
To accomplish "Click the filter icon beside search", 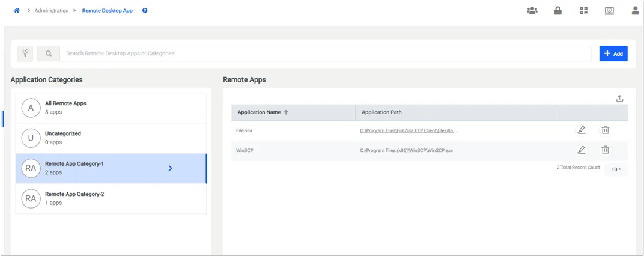I will tap(25, 53).
